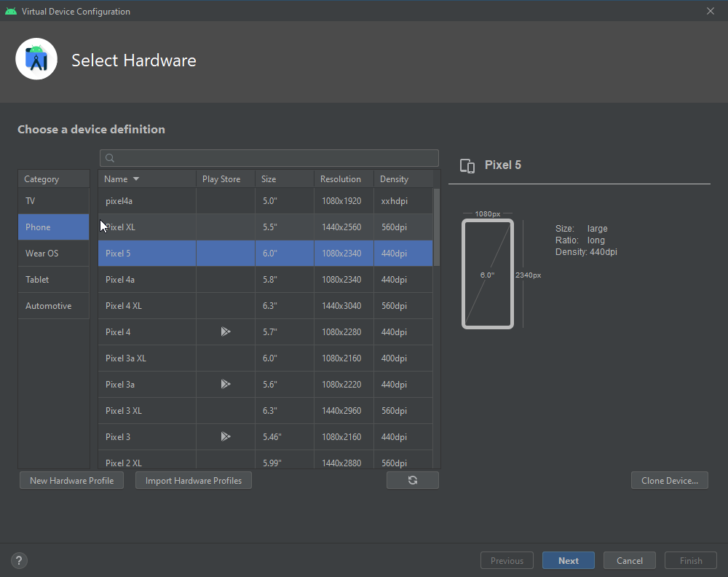This screenshot has height=577, width=728.
Task: Open New Hardware Profile dialog
Action: point(71,480)
